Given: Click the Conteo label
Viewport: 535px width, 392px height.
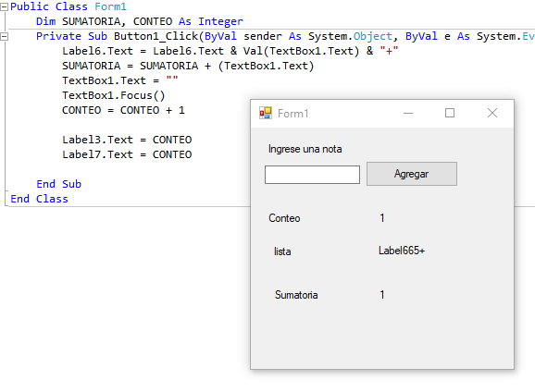Looking at the screenshot, I should [x=284, y=218].
